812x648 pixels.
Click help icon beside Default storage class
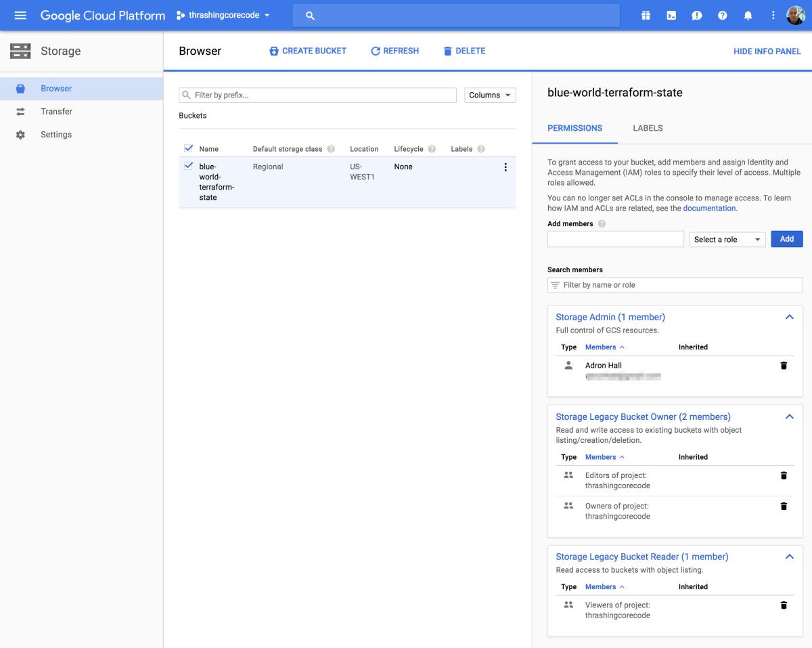[x=331, y=149]
